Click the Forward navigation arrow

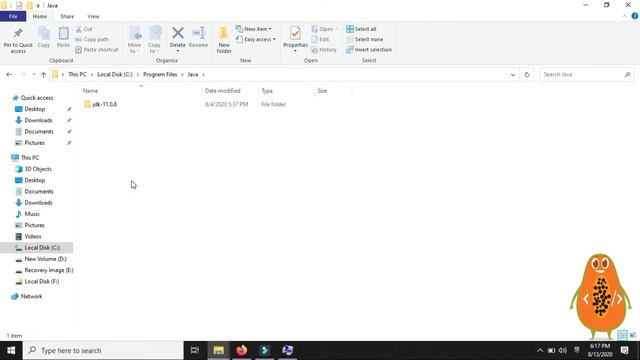click(22, 75)
